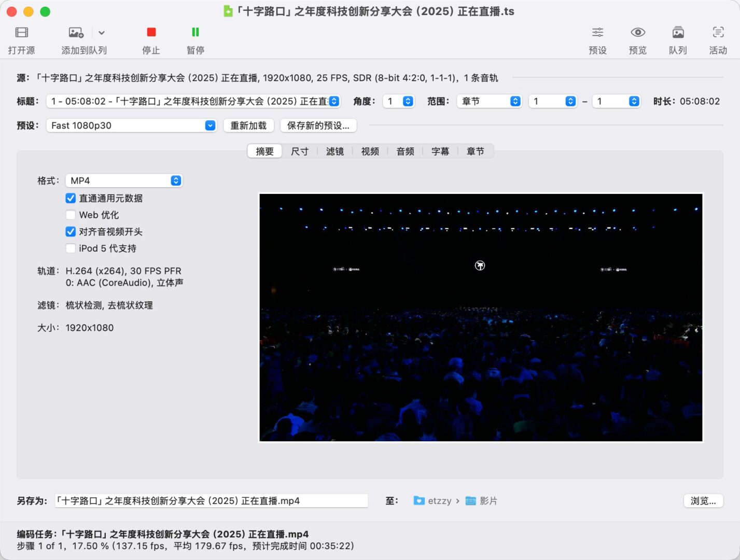This screenshot has width=740, height=560.
Task: Click the etzzy folder name in destination path
Action: [440, 501]
